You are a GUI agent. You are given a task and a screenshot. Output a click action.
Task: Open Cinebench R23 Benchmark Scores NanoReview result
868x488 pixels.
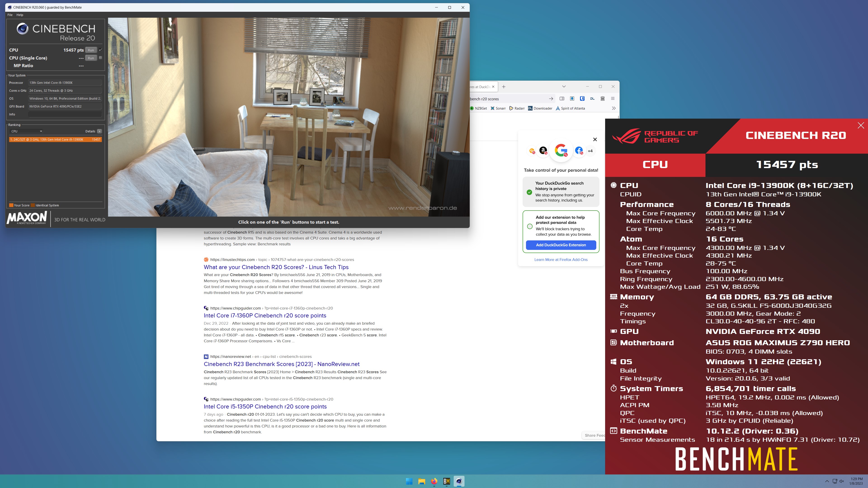pyautogui.click(x=281, y=364)
